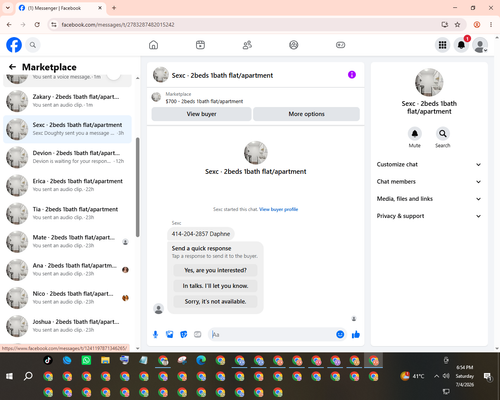Expand Media, files and links section
500x400 pixels.
(429, 199)
